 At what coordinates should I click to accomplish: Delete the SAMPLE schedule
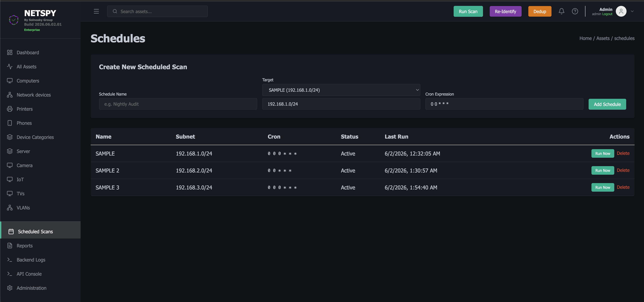coord(623,153)
